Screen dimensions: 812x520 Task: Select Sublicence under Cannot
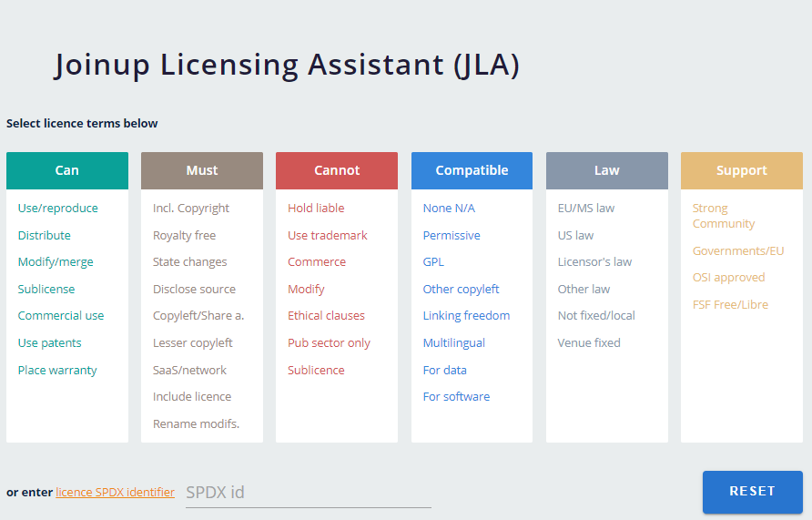click(x=316, y=370)
